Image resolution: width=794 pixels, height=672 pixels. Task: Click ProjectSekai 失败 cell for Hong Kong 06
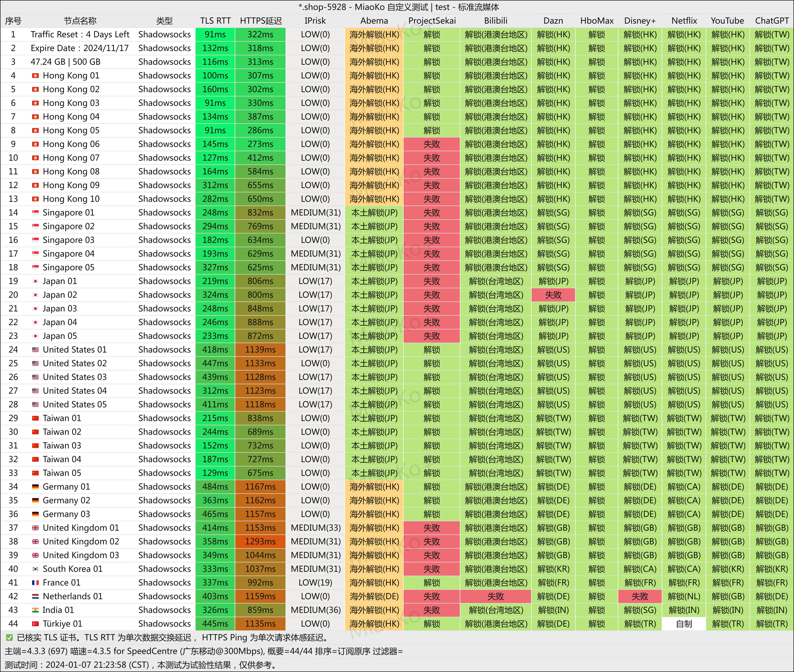(x=432, y=144)
